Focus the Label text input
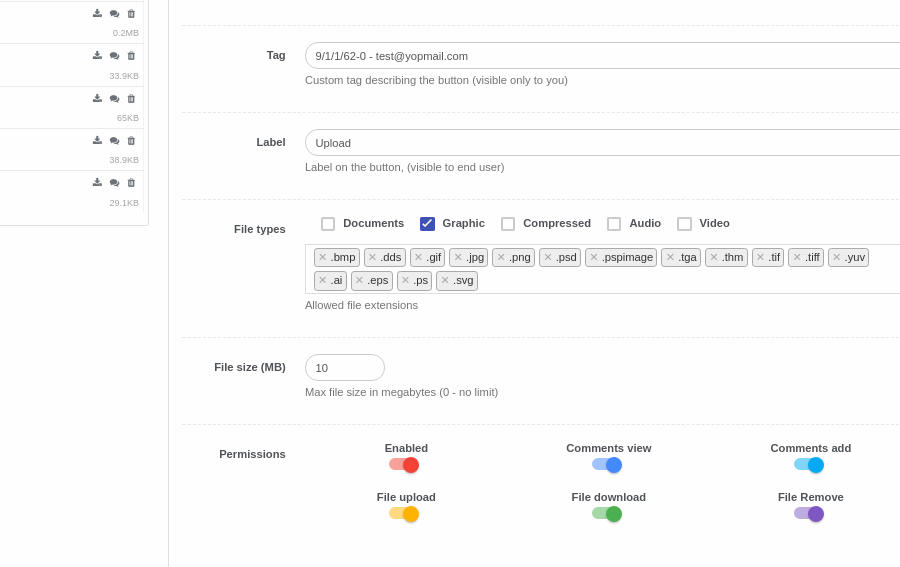The width and height of the screenshot is (900, 567). (600, 143)
